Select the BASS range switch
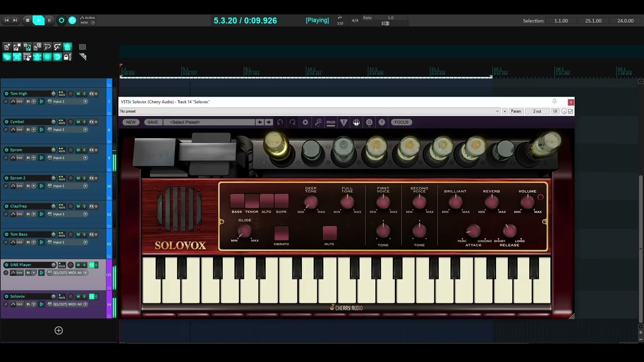 (237, 201)
